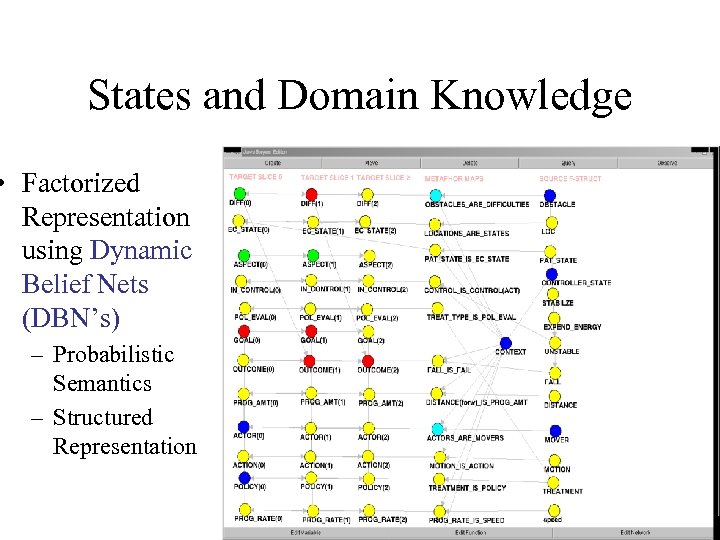The width and height of the screenshot is (720, 540).
Task: Select the red DIFF(1) node
Action: (x=311, y=195)
